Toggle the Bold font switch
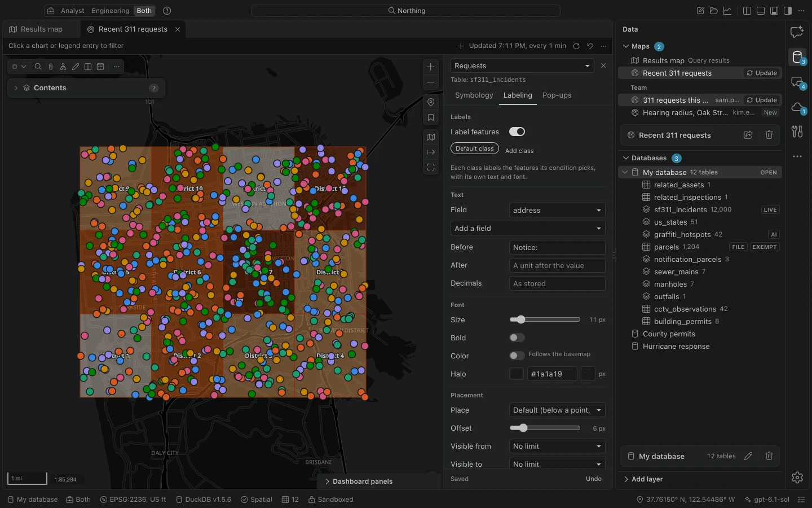Screen dimensions: 812x508 [x=517, y=338]
